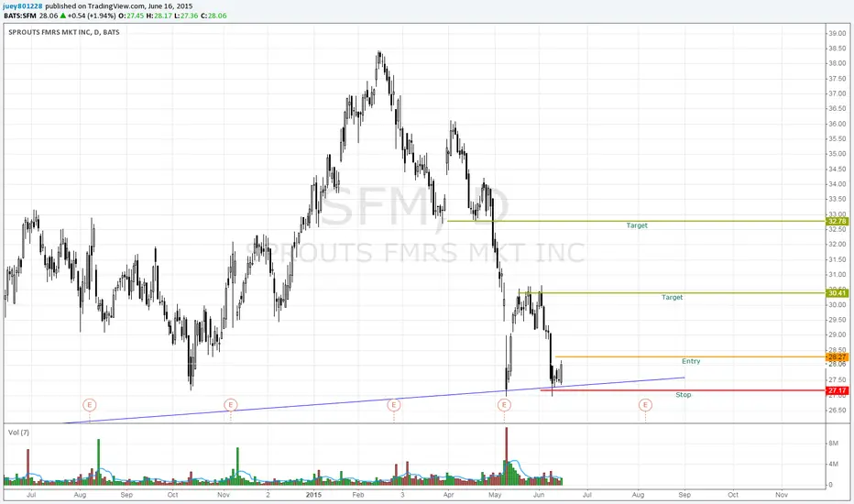Open author profile link juey801228
The width and height of the screenshot is (854, 504).
tap(23, 6)
